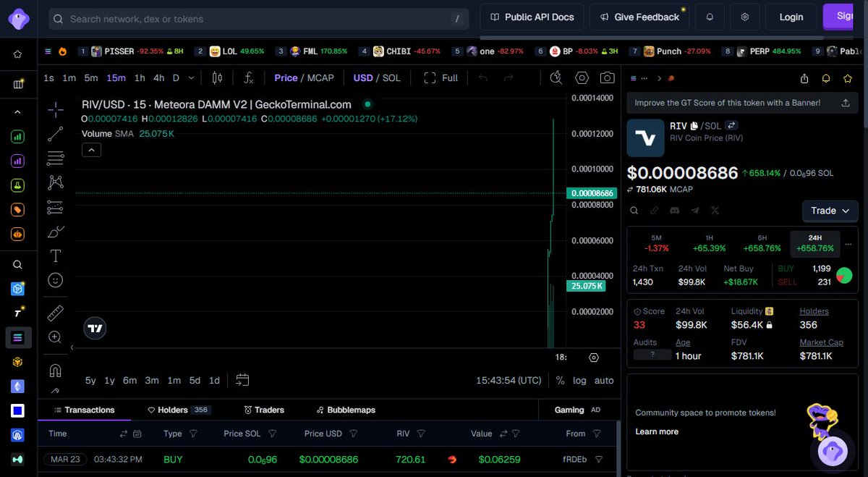The height and width of the screenshot is (477, 868).
Task: Switch chart to MCAP mode
Action: 320,77
